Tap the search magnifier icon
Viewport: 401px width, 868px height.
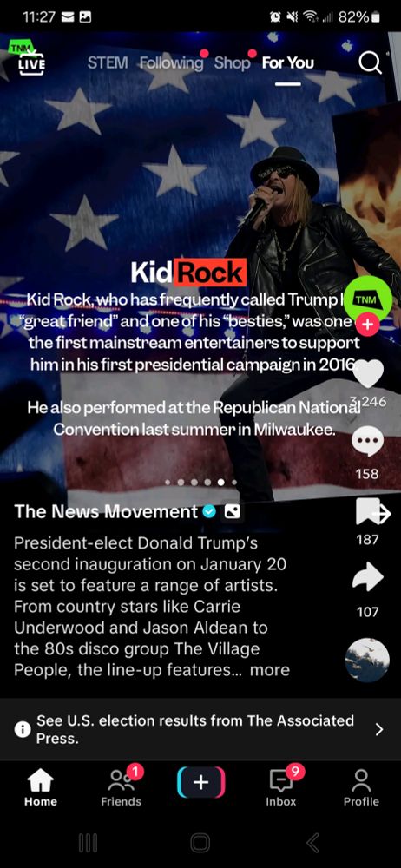coord(370,63)
